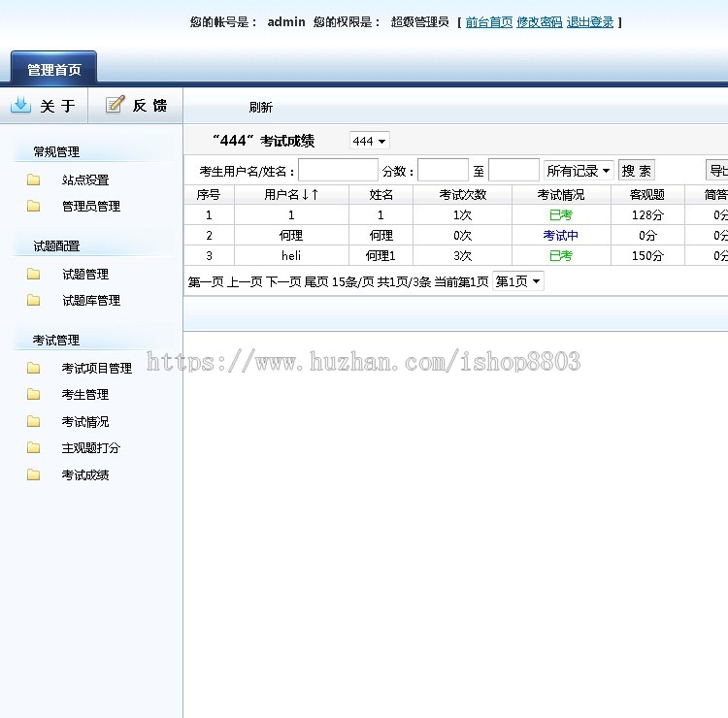Click the 第一页 pagination link

click(206, 282)
